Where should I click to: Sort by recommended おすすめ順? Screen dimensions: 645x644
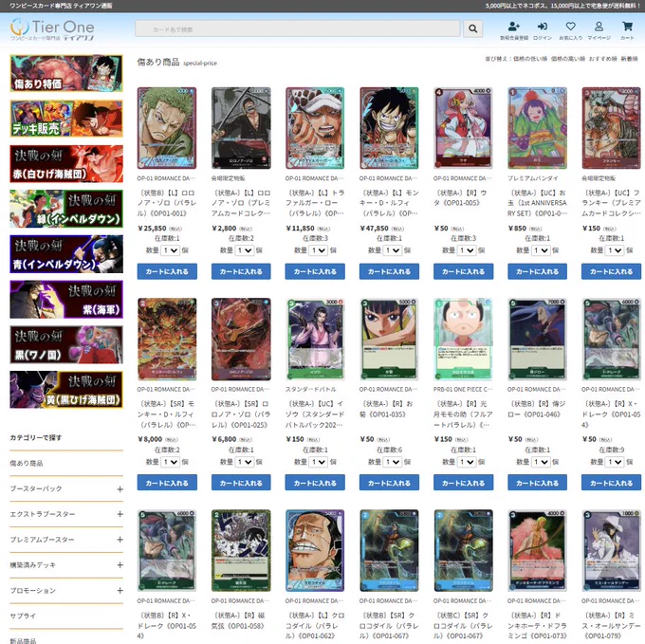point(602,59)
